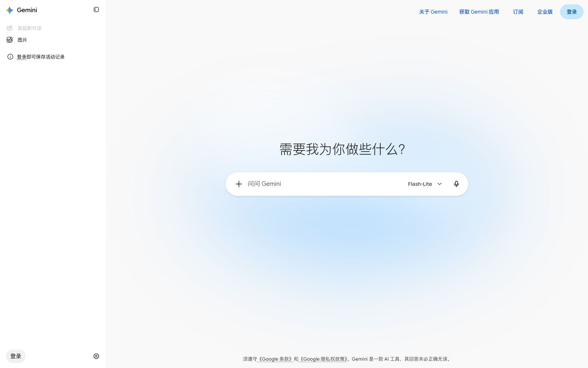Click the plus icon to add files
Screen dimensions: 588x368
tap(239, 184)
